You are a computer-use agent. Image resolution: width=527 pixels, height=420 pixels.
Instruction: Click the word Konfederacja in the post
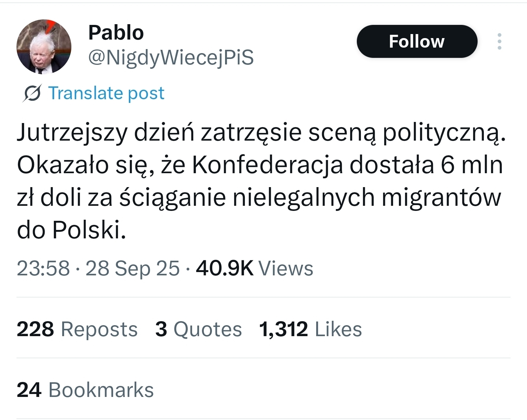268,166
